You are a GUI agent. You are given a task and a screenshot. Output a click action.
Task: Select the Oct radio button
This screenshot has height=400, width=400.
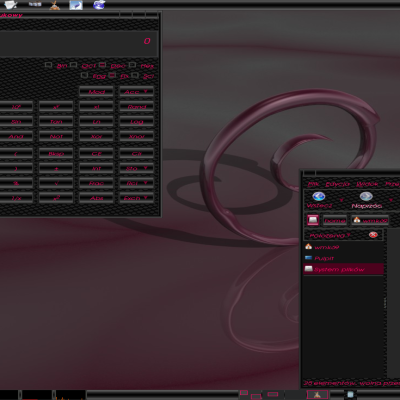(x=74, y=65)
